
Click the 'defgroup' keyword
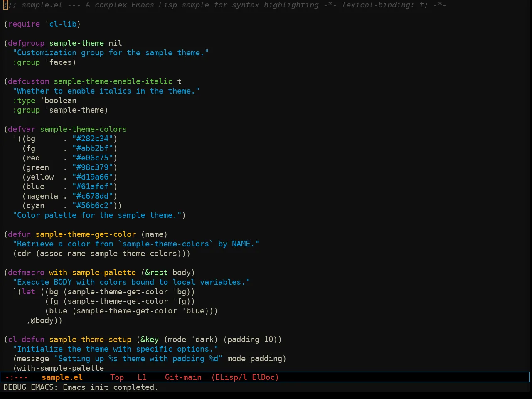pyautogui.click(x=26, y=43)
